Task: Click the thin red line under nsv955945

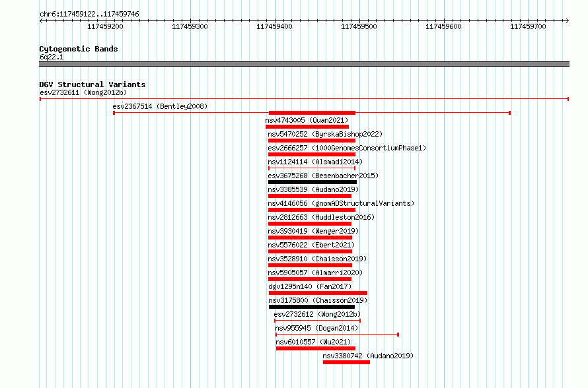Action: pyautogui.click(x=337, y=335)
